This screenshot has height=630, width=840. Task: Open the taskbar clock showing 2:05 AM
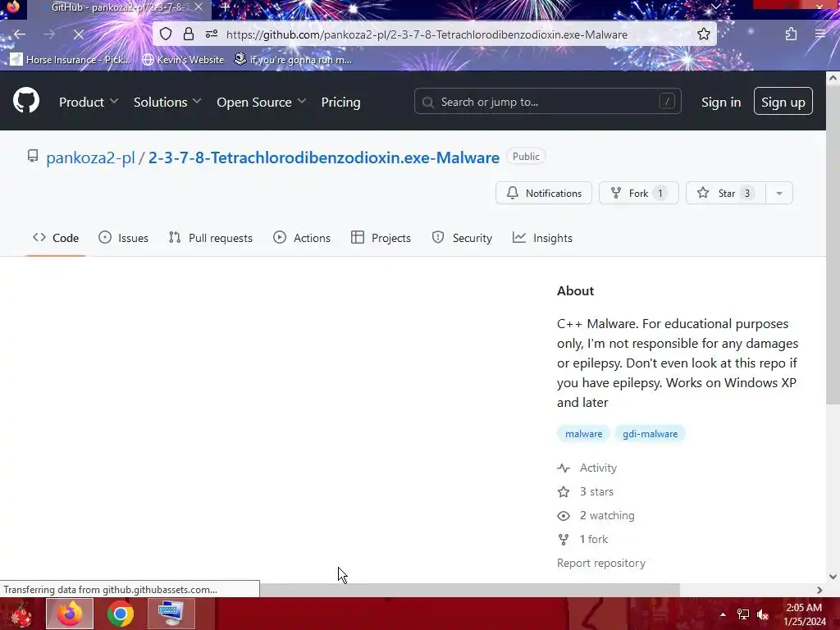pos(805,614)
